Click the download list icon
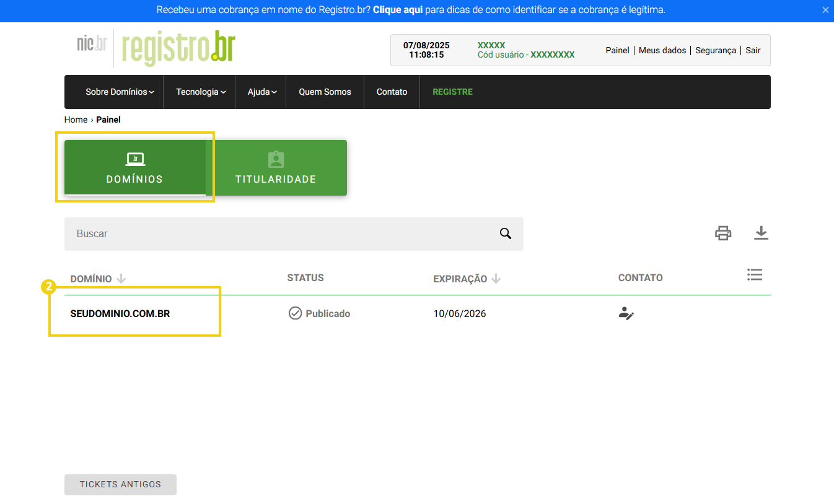 (x=761, y=233)
